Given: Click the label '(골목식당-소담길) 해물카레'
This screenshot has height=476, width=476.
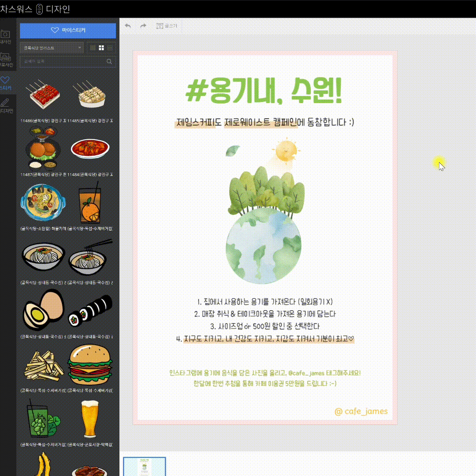Looking at the screenshot, I should [x=43, y=229].
